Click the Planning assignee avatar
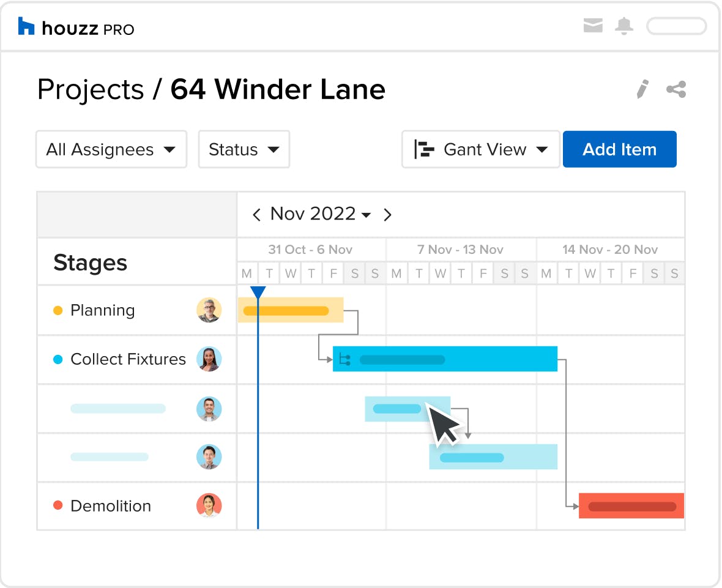The height and width of the screenshot is (588, 722). [209, 310]
